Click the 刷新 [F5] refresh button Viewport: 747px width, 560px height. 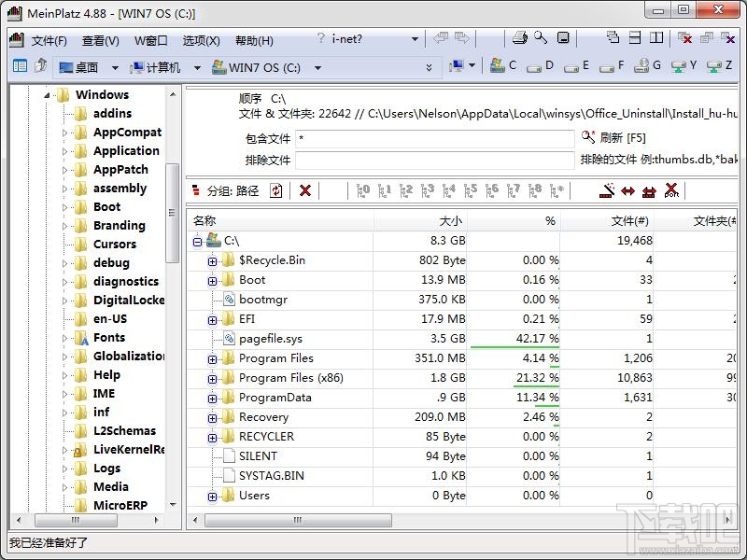click(x=613, y=137)
